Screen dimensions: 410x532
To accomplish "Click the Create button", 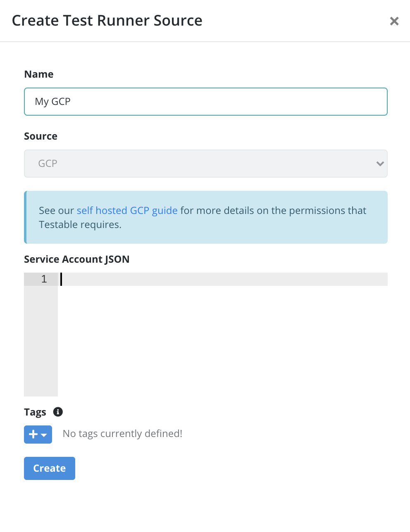I will point(50,468).
